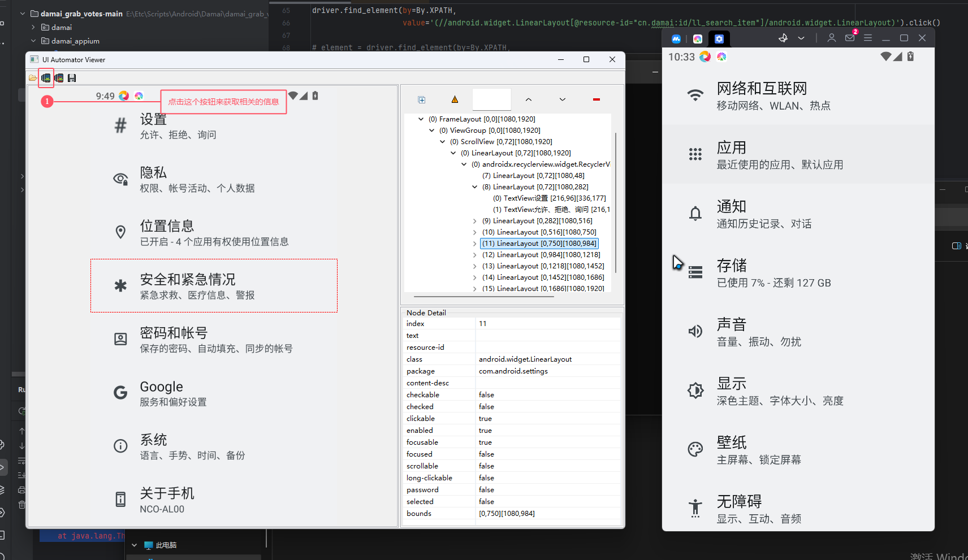Save the UI Automator Viewer capture
The height and width of the screenshot is (560, 968).
point(72,78)
